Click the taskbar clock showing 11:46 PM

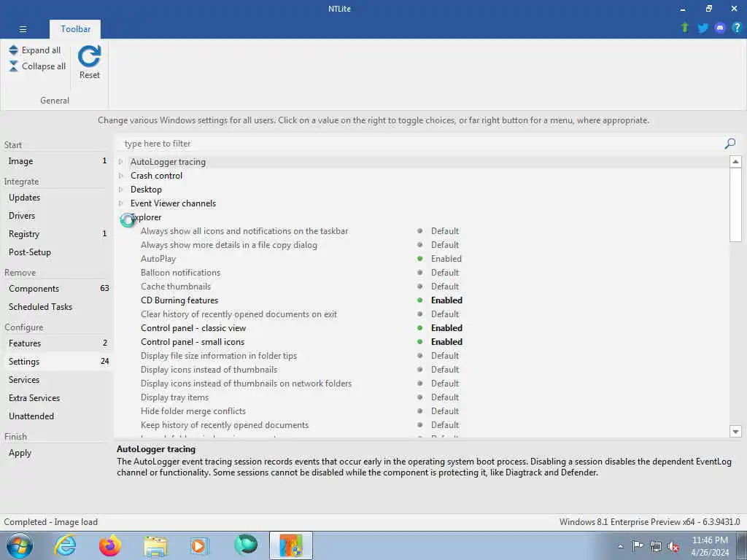pos(710,545)
